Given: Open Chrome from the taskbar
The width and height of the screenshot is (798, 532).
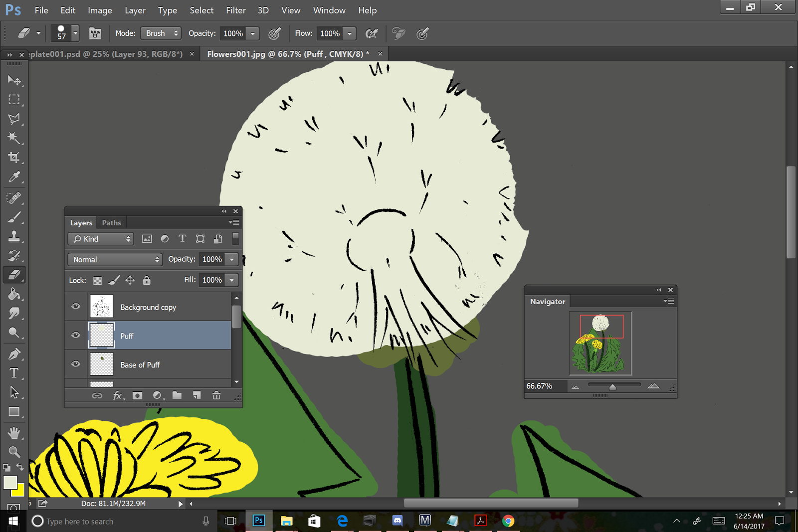Looking at the screenshot, I should (508, 521).
